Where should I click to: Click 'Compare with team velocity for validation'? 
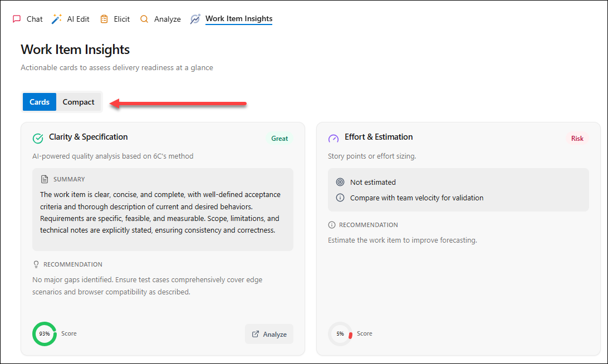click(417, 198)
